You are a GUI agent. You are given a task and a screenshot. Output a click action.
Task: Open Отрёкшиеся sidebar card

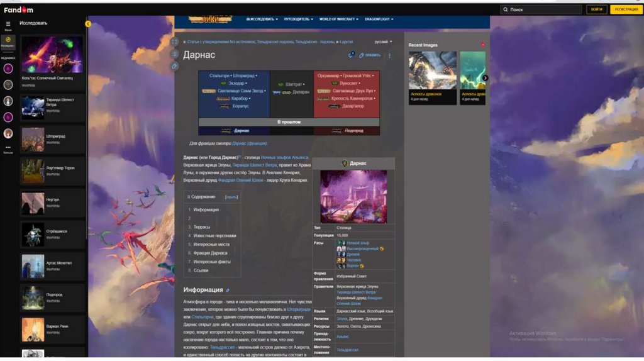tap(53, 235)
